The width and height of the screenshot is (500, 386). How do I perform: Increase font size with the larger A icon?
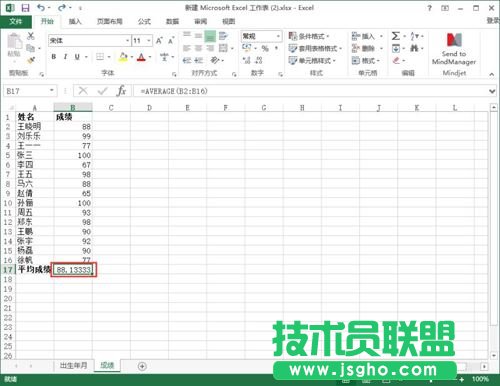click(159, 40)
